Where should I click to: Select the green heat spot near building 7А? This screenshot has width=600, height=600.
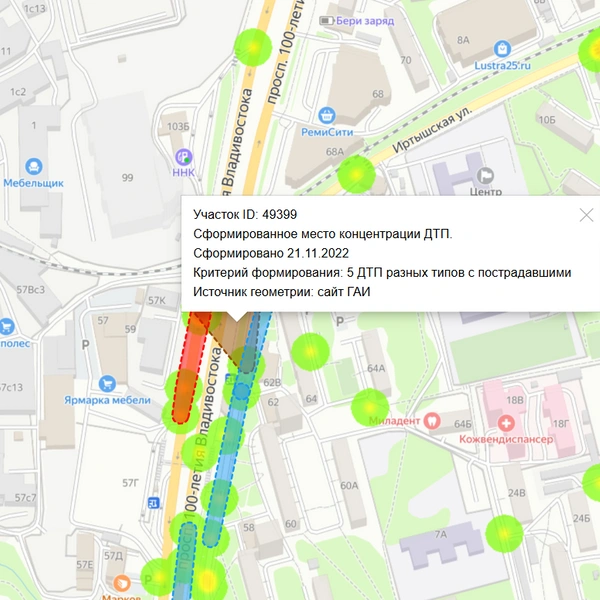tap(504, 534)
